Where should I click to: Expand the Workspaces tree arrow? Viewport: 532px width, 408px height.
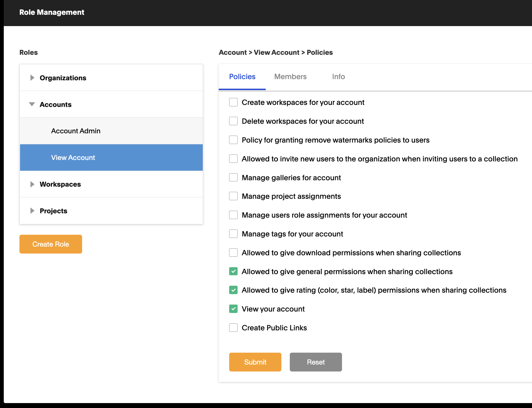[32, 184]
